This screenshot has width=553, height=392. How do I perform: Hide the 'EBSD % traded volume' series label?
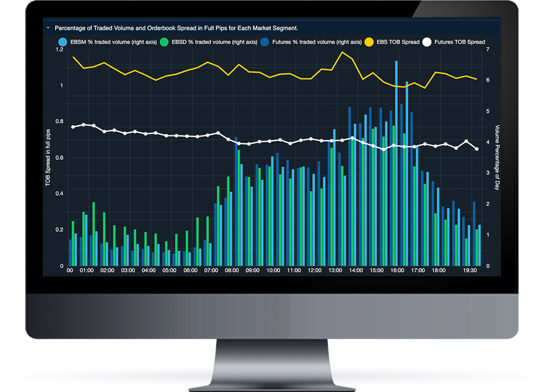[x=214, y=42]
